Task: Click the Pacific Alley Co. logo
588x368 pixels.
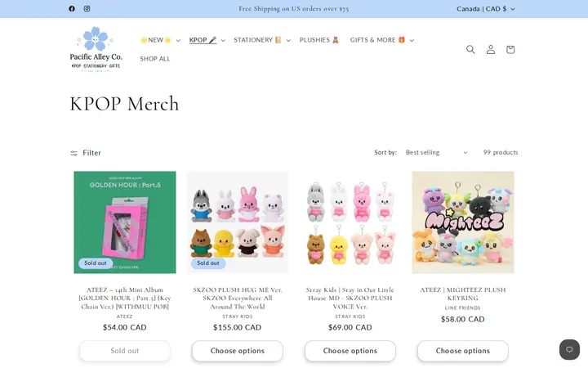Action: (x=96, y=49)
